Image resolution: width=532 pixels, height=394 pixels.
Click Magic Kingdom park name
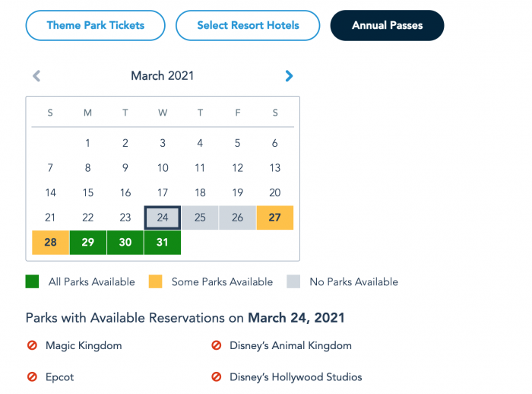click(x=84, y=346)
